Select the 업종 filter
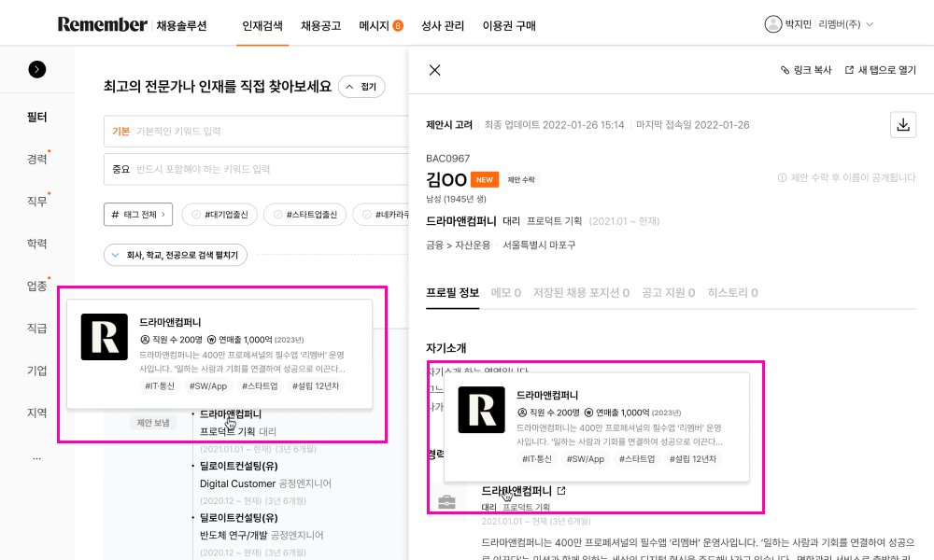 click(37, 286)
